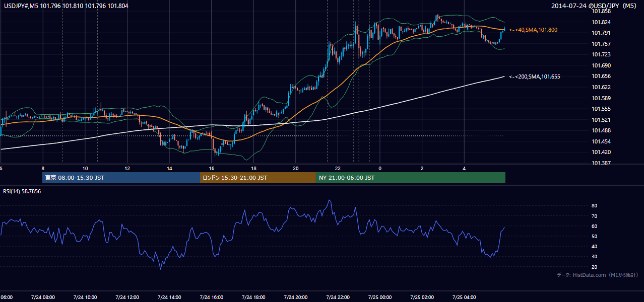644x302 pixels.
Task: Click price level 101.858 on the price axis
Action: click(x=602, y=11)
